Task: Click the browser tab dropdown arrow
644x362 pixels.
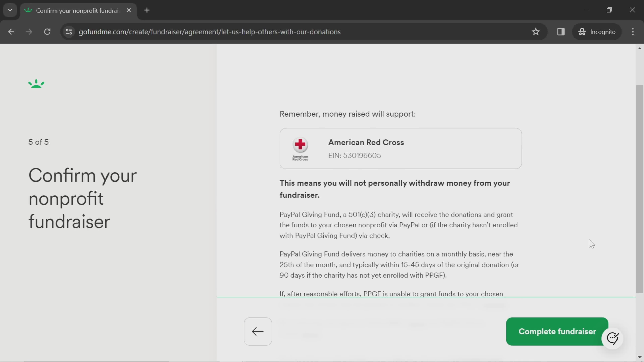Action: [x=10, y=10]
